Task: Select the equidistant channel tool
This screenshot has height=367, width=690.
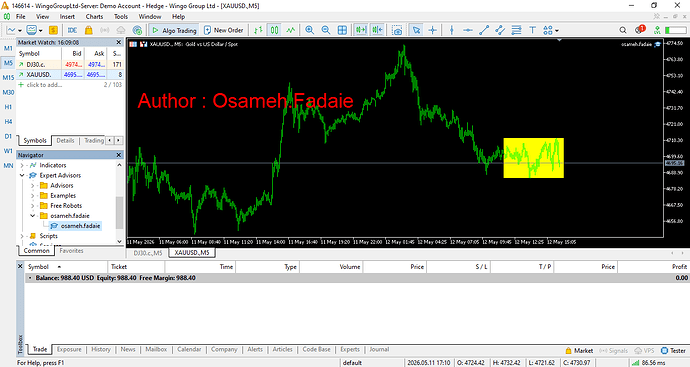Action: click(x=500, y=30)
